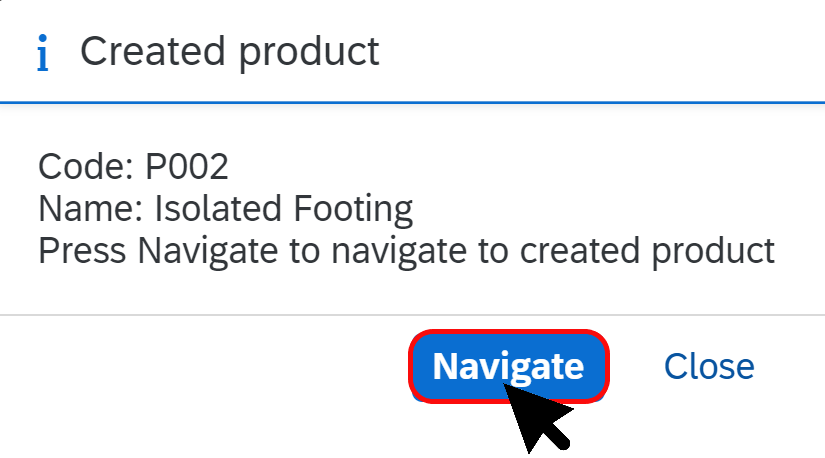Click the dialog header next to title

coord(600,52)
